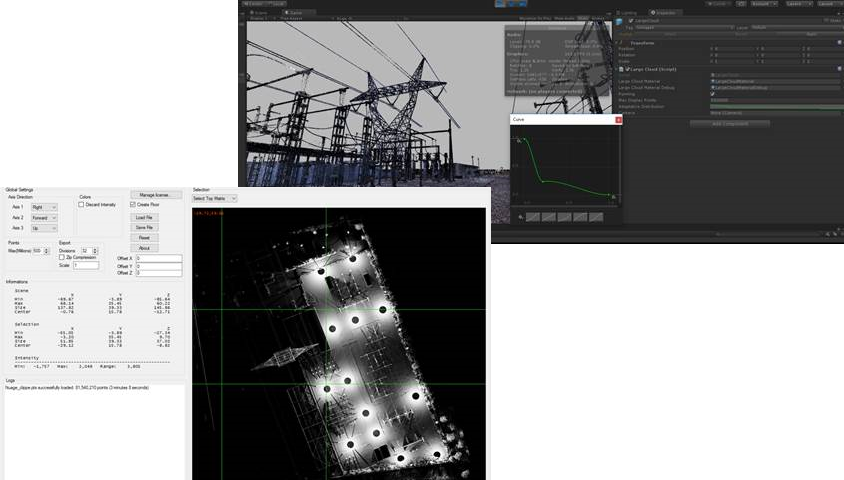The image size is (844, 480).
Task: Open the Layer dropdown in Inspector
Action: coord(797,27)
